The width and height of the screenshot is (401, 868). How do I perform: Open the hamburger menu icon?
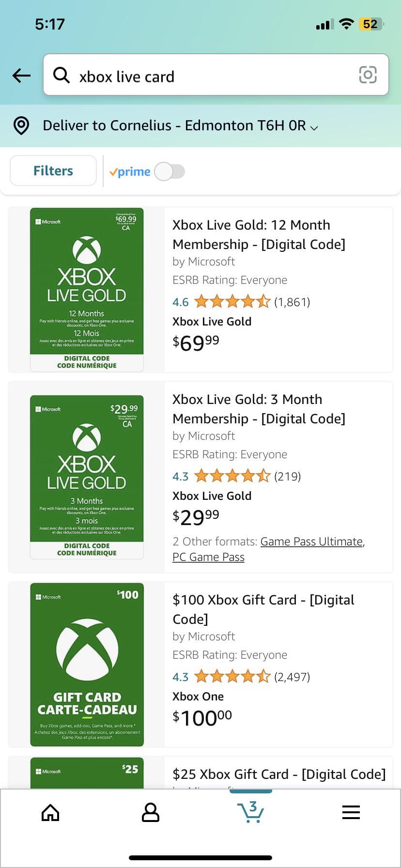(351, 812)
